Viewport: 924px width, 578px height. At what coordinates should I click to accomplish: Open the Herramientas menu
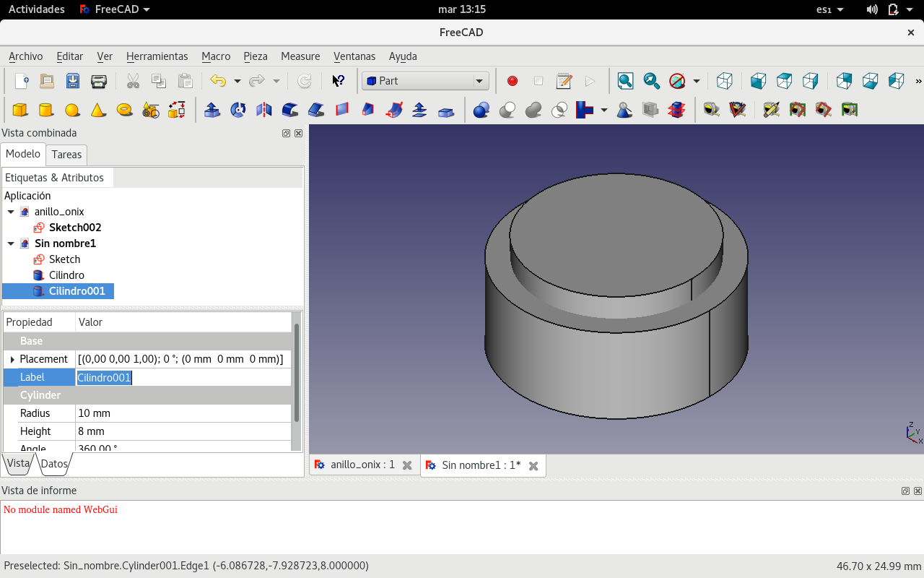tap(157, 56)
